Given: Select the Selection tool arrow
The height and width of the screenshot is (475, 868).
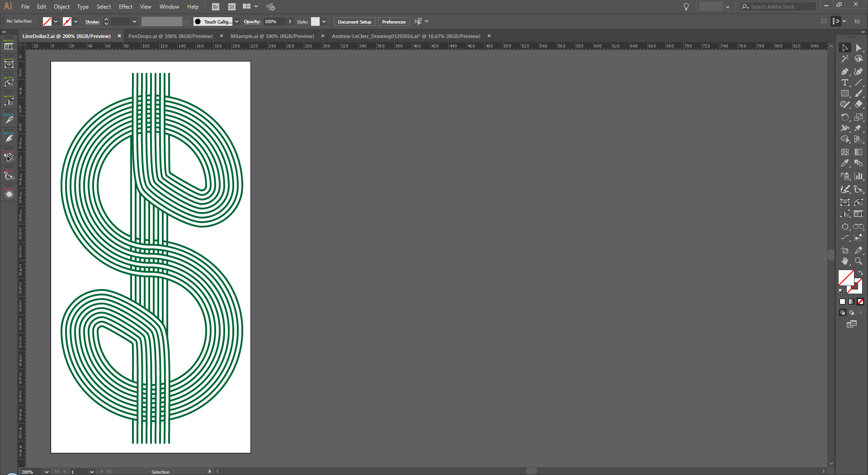Looking at the screenshot, I should coord(844,47).
